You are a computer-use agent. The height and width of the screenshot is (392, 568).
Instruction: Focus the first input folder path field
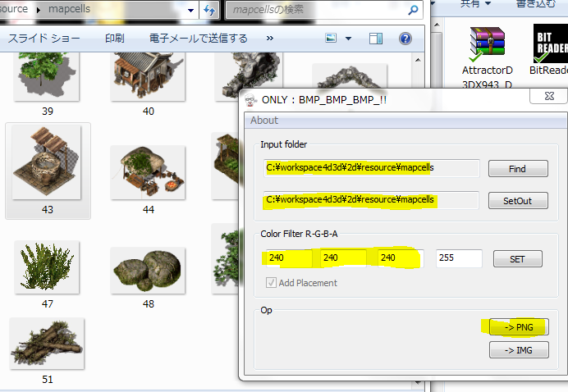coord(372,168)
